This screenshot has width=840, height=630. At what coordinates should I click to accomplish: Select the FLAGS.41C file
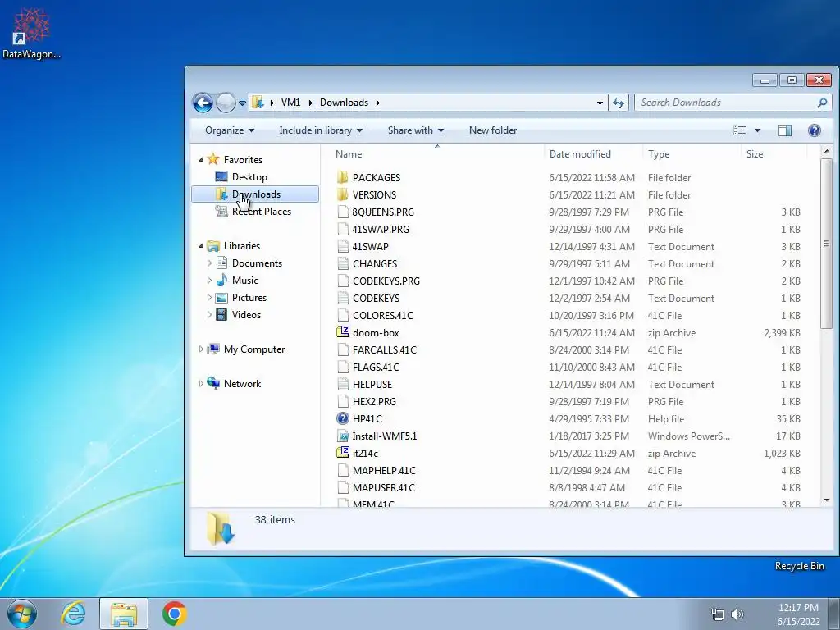(x=376, y=367)
